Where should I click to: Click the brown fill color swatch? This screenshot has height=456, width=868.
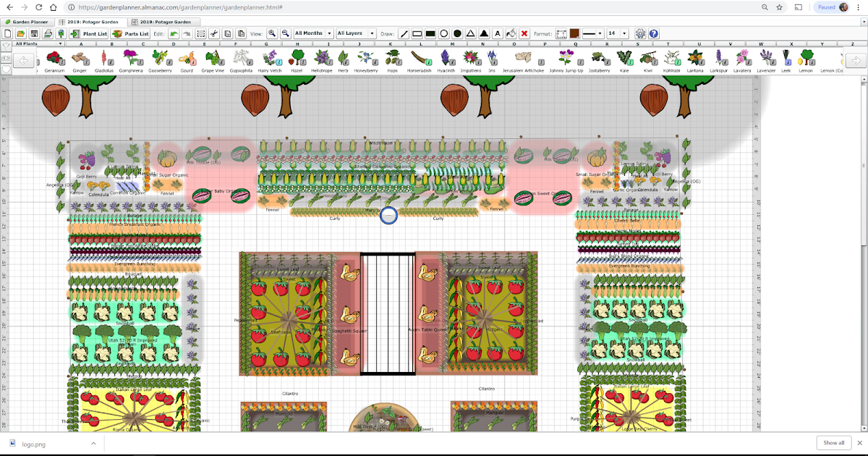(x=575, y=33)
